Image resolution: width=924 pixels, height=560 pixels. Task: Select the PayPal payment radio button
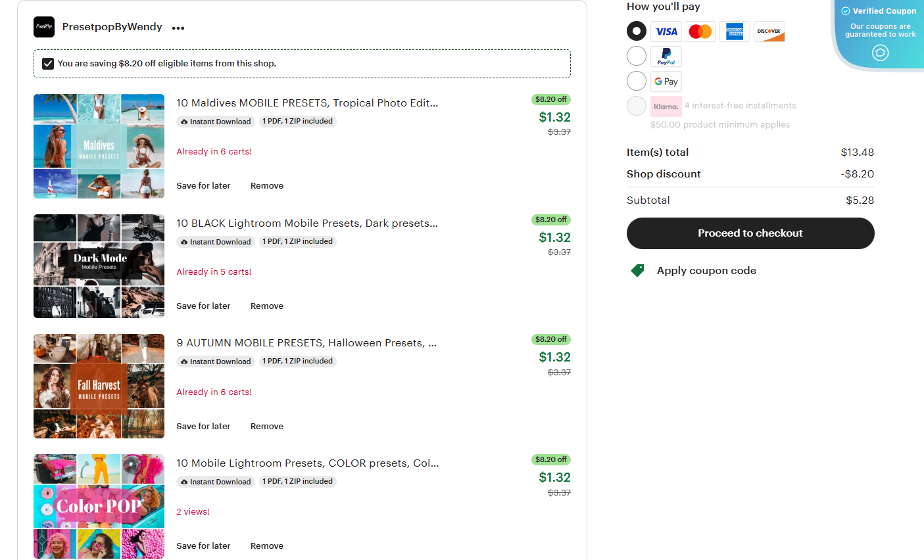pyautogui.click(x=636, y=56)
